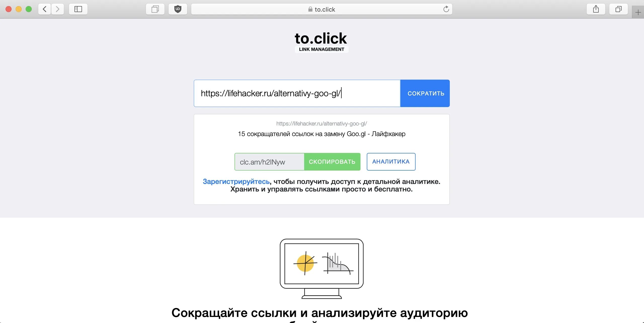The width and height of the screenshot is (644, 323).
Task: Click the monitor analytics illustration
Action: [x=321, y=269]
